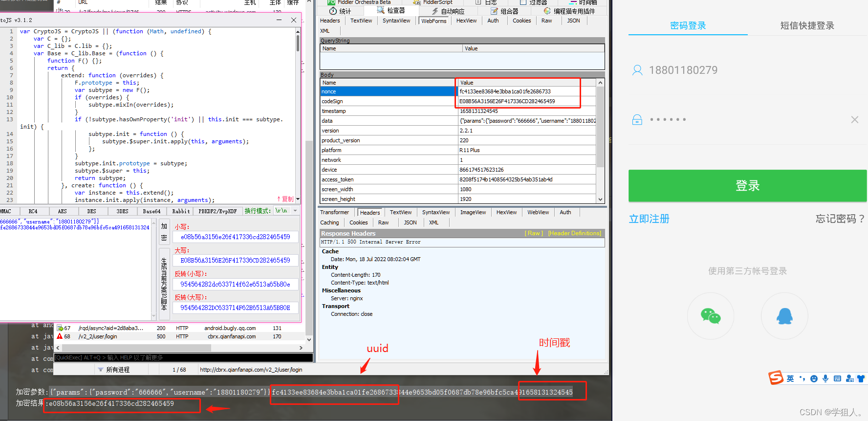Click the 加密 encrypt button
868x421 pixels.
(x=164, y=232)
